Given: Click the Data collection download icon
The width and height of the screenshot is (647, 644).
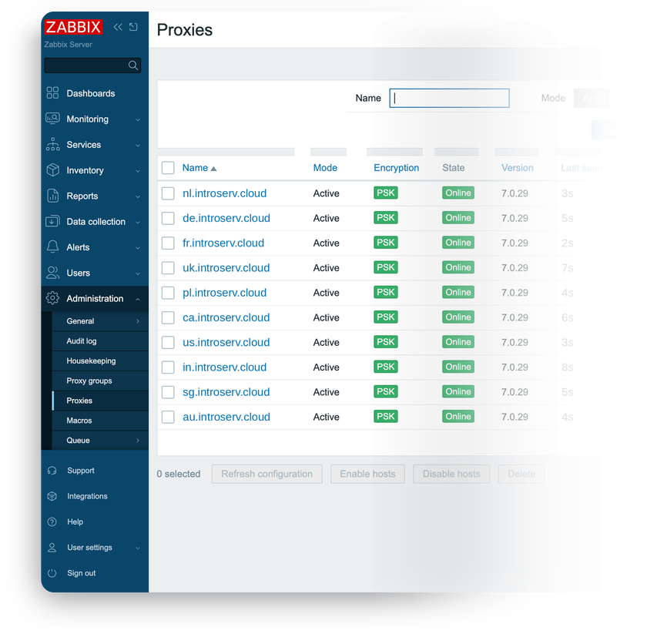Looking at the screenshot, I should 53,221.
